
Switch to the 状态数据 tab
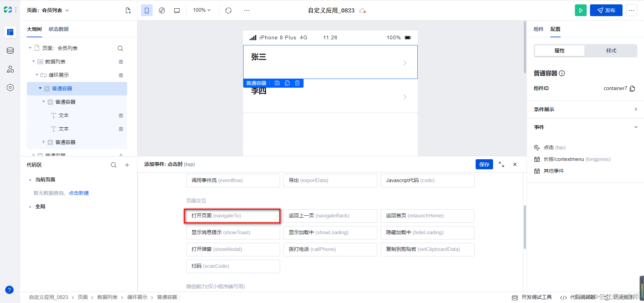pyautogui.click(x=59, y=29)
